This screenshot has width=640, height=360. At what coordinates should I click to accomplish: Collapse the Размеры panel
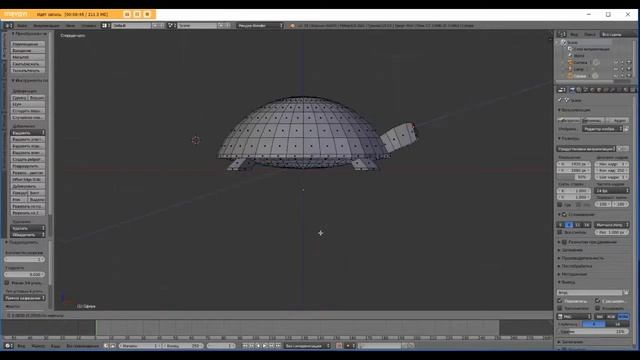(x=569, y=139)
